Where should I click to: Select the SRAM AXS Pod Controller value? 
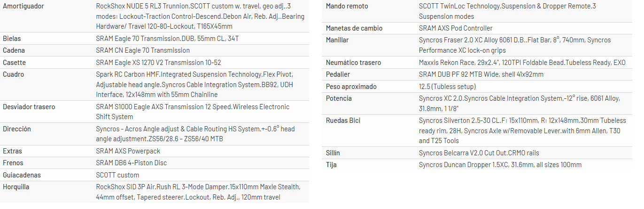tap(456, 28)
